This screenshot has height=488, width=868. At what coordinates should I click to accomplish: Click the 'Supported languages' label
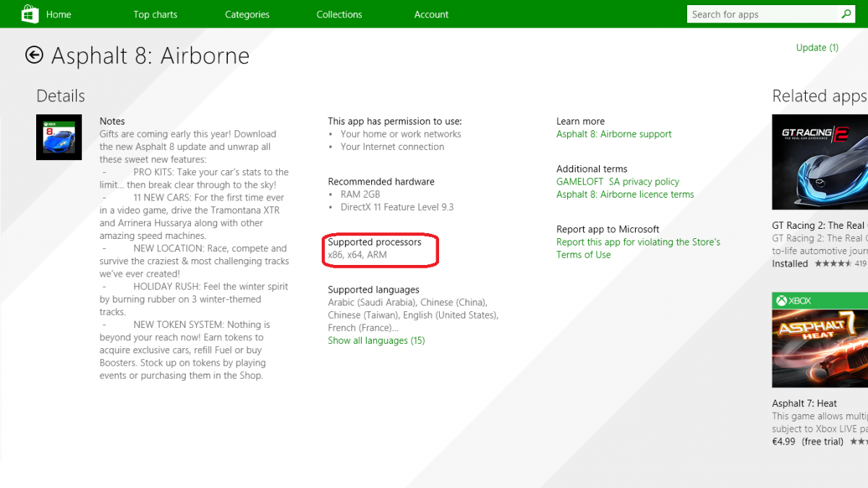373,290
